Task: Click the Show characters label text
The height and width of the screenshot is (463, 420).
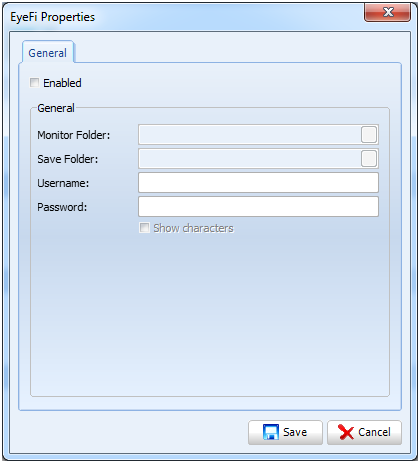Action: (x=193, y=228)
